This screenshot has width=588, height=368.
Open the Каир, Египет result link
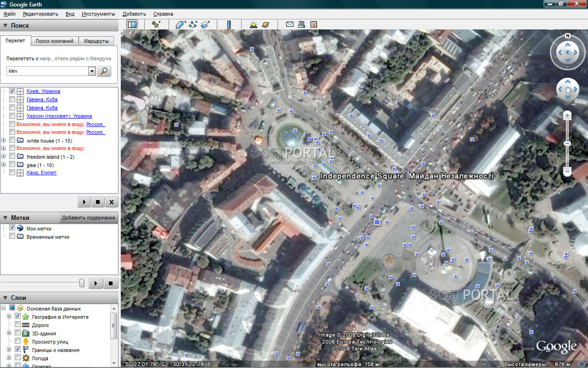(41, 172)
